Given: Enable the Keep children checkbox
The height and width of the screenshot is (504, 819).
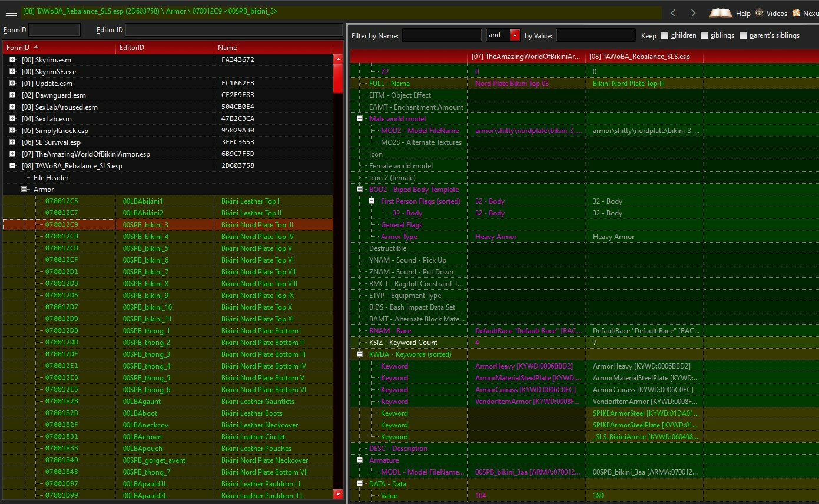Looking at the screenshot, I should coord(665,35).
